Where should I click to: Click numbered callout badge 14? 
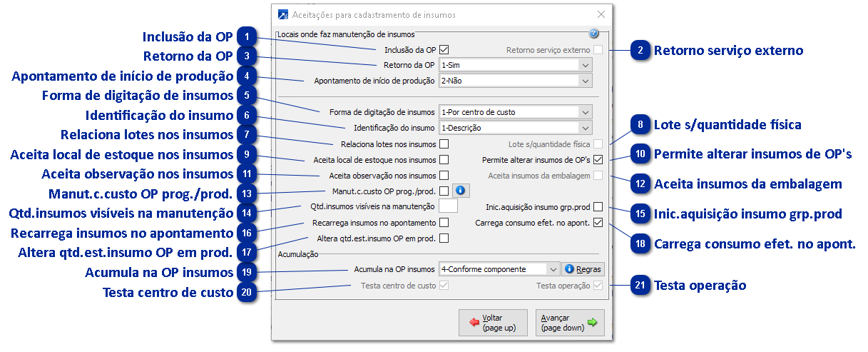point(246,213)
